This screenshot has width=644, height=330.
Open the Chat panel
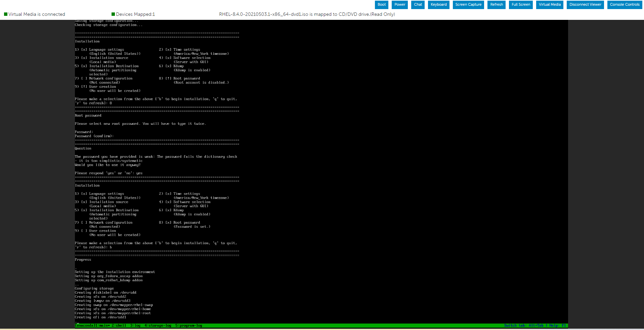coord(418,5)
